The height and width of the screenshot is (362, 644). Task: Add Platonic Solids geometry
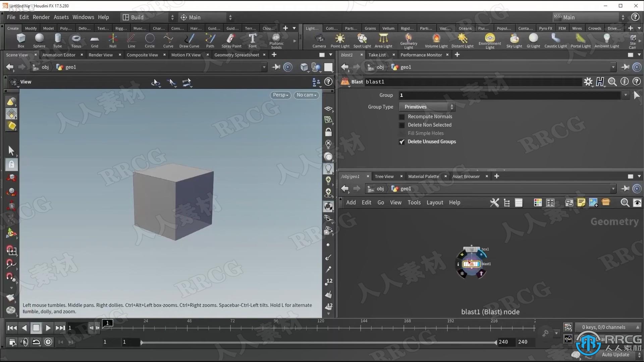[276, 41]
